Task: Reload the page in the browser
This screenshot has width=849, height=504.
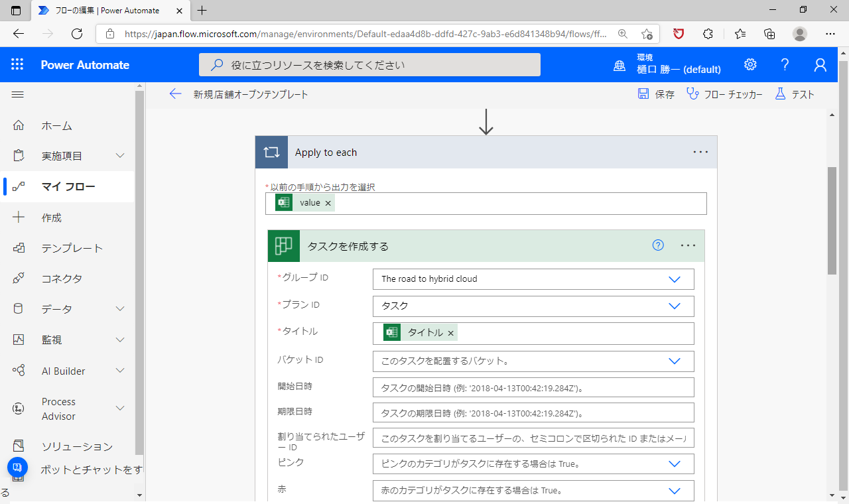Action: (x=77, y=34)
